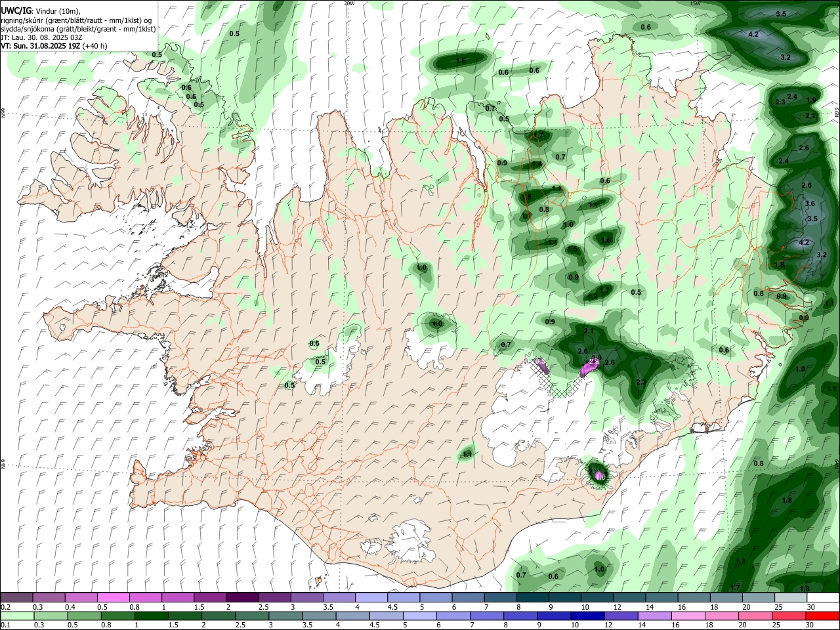Image resolution: width=840 pixels, height=630 pixels.
Task: Click the pale green 0.1–0.3 rain legend swatch
Action: pos(17,616)
